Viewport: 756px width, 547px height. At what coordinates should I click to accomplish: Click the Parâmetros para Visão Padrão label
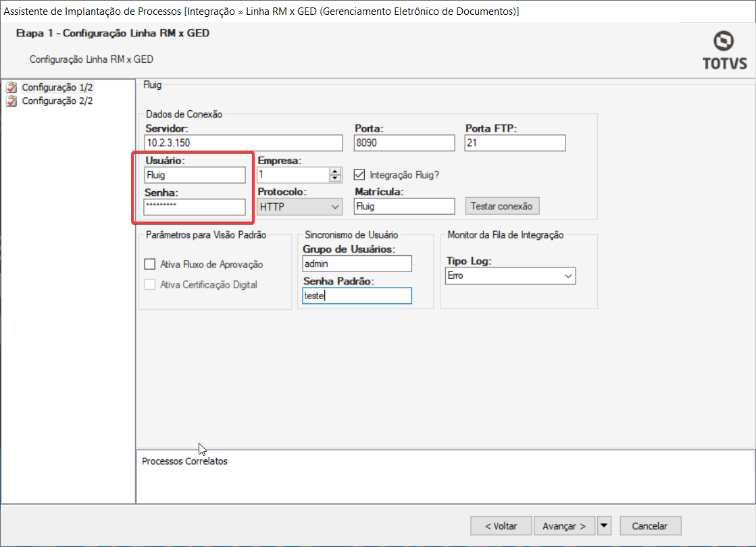pos(206,235)
